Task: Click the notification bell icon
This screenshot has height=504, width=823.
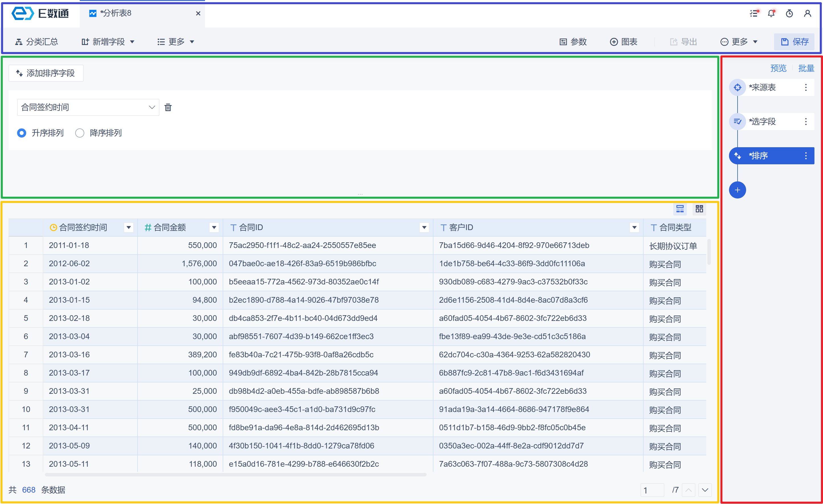Action: coord(771,13)
